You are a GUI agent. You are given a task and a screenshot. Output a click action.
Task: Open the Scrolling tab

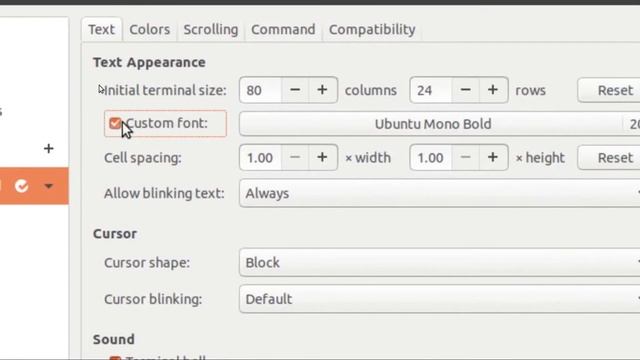tap(211, 29)
